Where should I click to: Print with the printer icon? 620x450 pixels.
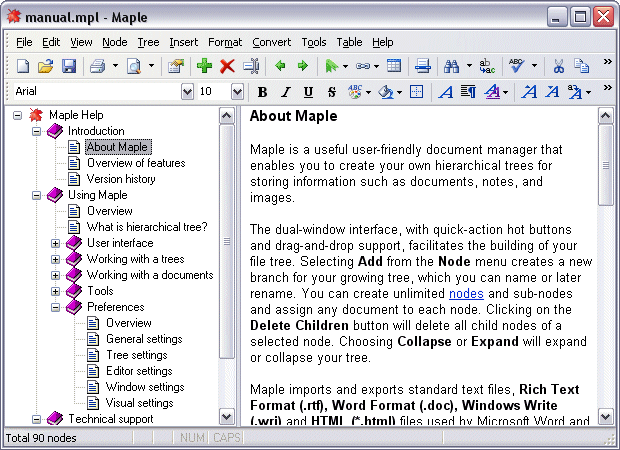pyautogui.click(x=97, y=66)
